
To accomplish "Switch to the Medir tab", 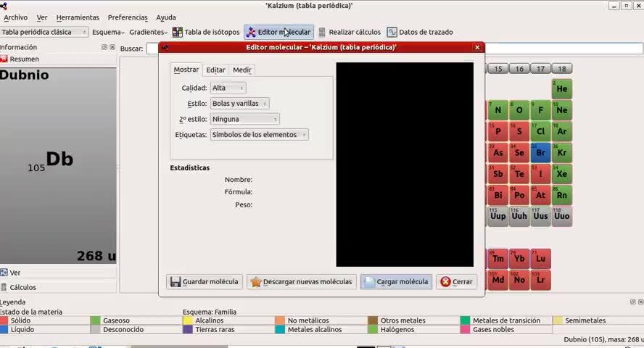I will coord(242,70).
